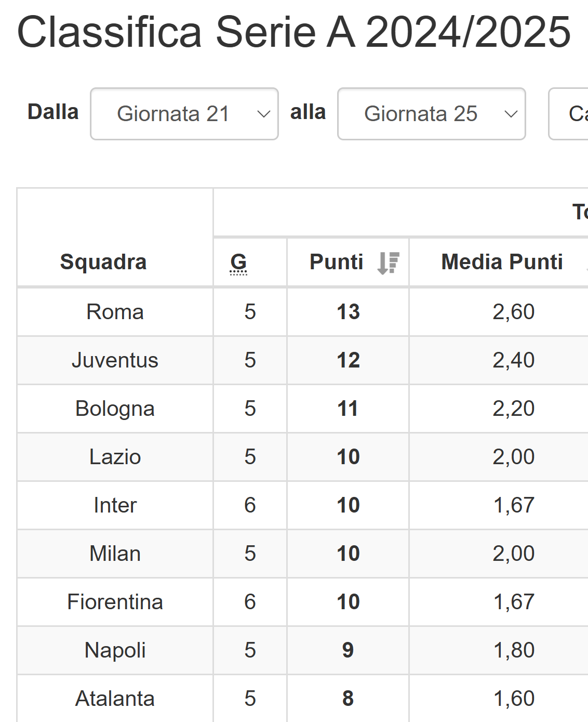Click the Lazio team name

click(115, 457)
